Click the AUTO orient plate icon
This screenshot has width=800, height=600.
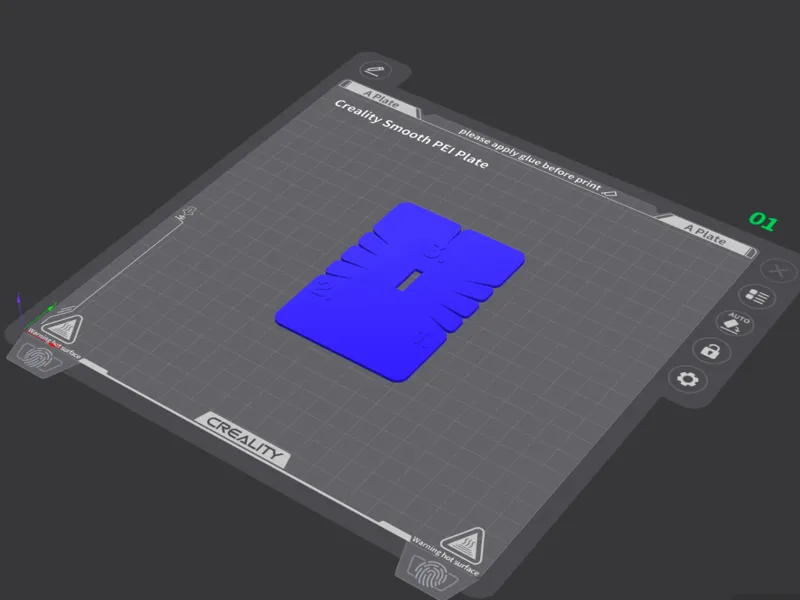[735, 323]
